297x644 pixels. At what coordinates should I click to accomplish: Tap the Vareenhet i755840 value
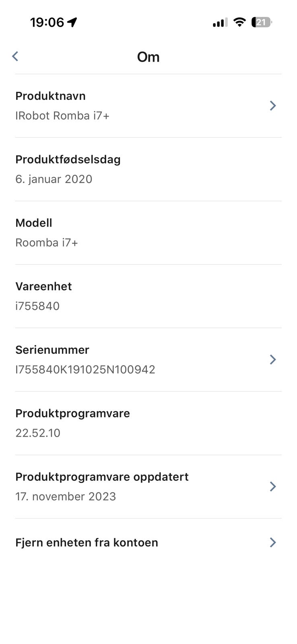pos(37,306)
